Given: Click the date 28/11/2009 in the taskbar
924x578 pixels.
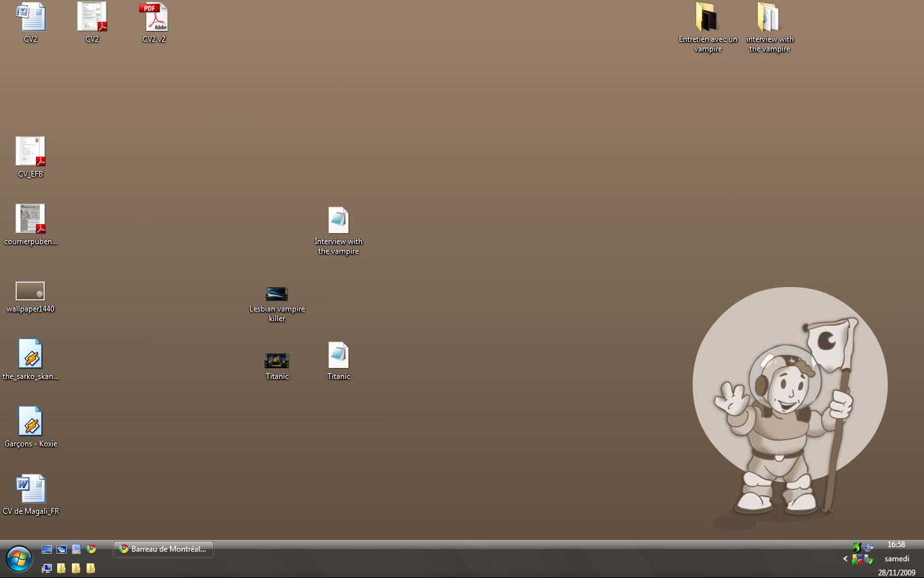Looking at the screenshot, I should [897, 573].
